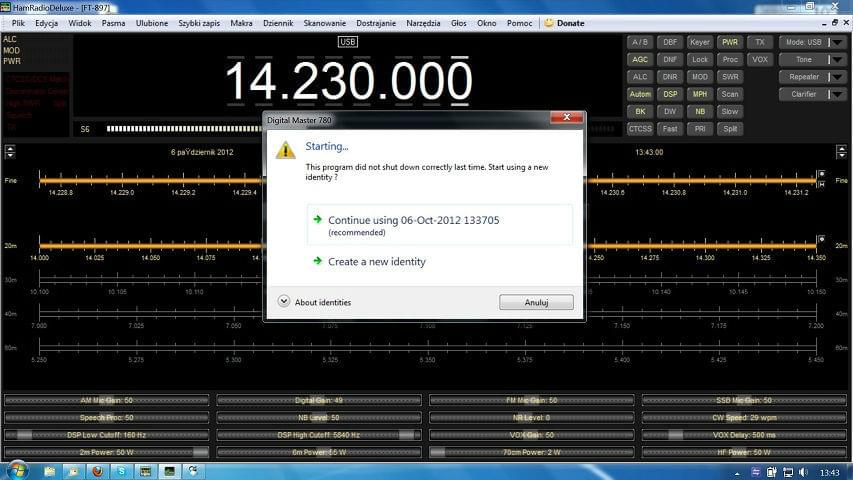This screenshot has width=853, height=480.
Task: Click the USB mode indicator above frequency
Action: 347,41
